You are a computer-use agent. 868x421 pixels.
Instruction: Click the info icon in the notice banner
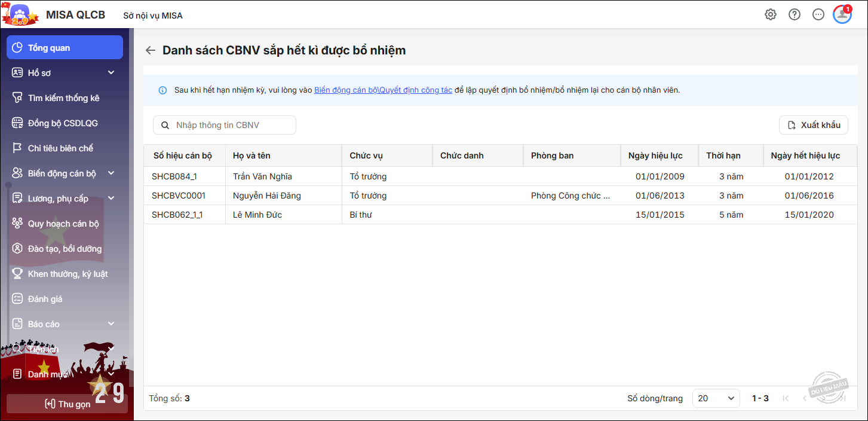[162, 90]
